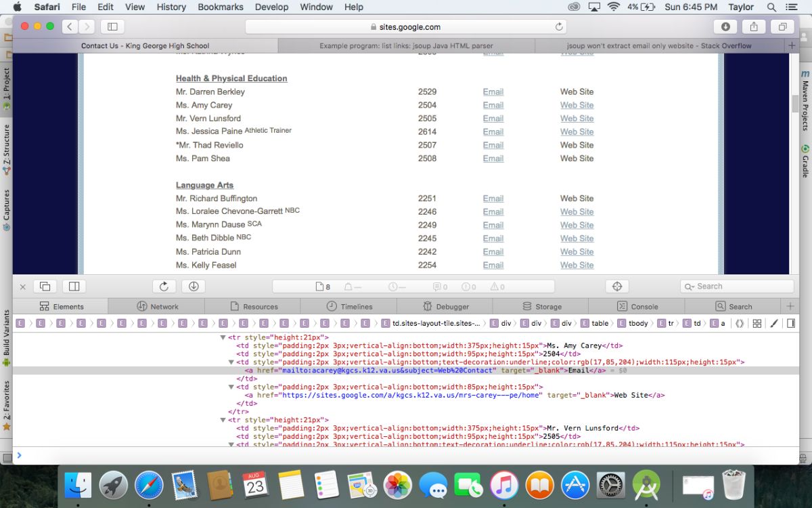Open a new Safari tab with the plus button
Viewport: 812px width, 508px height.
792,46
